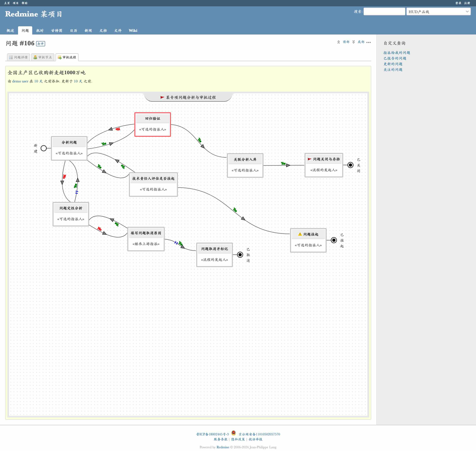Open 更新的问题 query
This screenshot has width=476, height=451.
point(393,64)
